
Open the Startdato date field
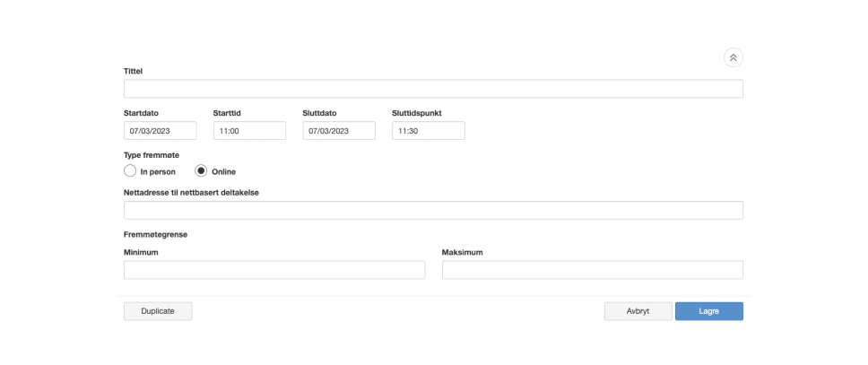click(x=160, y=131)
